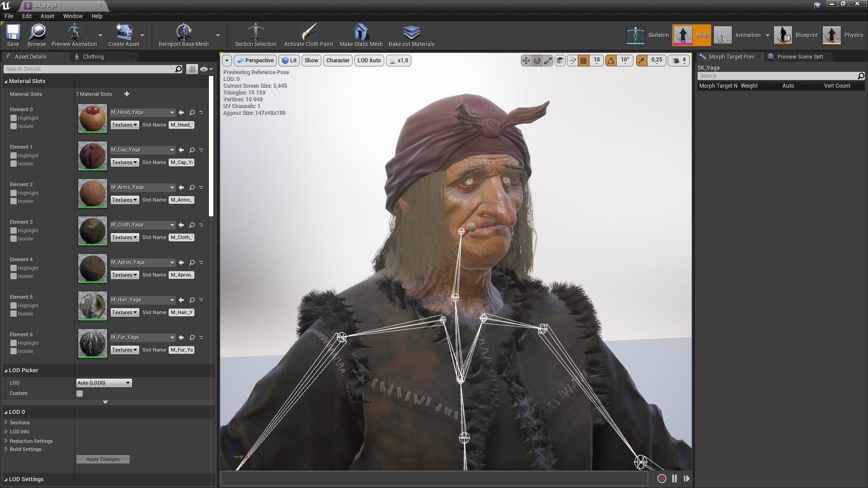Enable Isolate for Element 0
868x488 pixels.
click(14, 126)
